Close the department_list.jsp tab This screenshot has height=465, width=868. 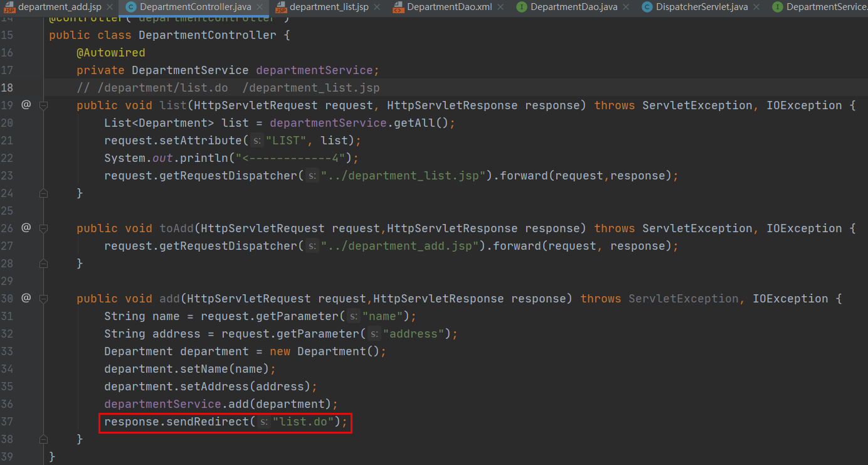(377, 8)
